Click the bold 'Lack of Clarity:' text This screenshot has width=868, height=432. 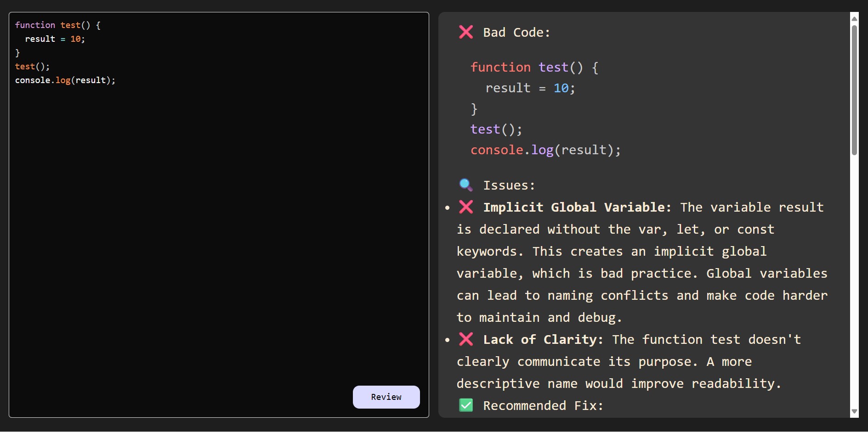543,340
